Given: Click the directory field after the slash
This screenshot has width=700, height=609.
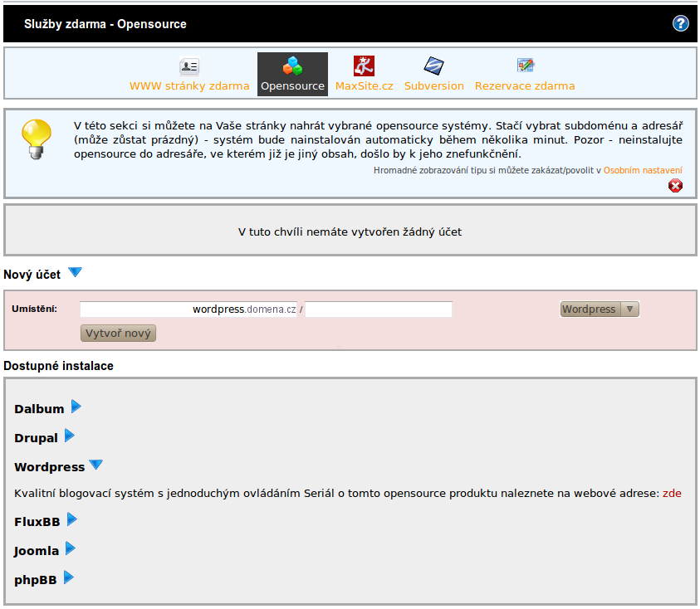Looking at the screenshot, I should 379,309.
